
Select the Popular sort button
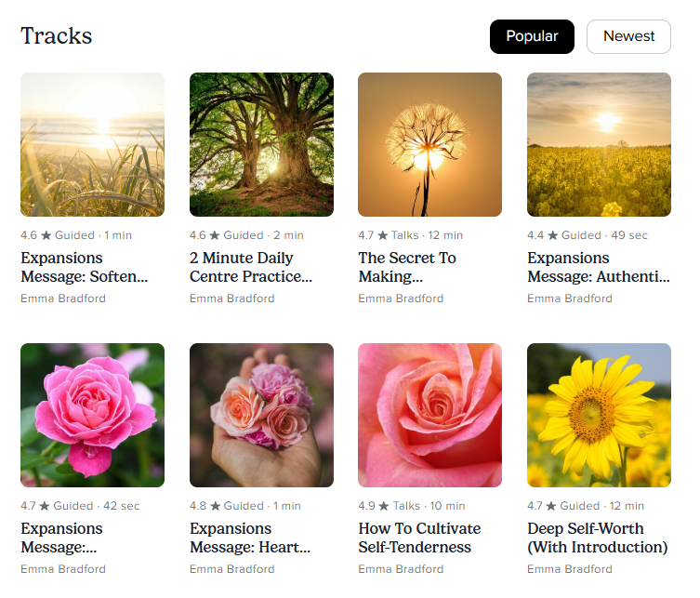532,36
